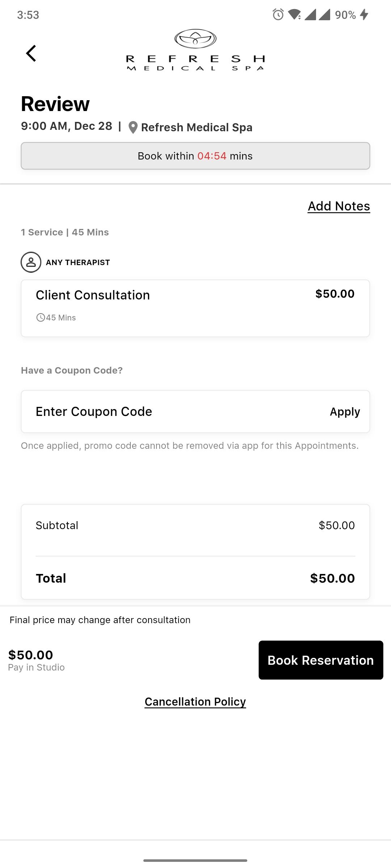Image resolution: width=391 pixels, height=868 pixels.
Task: Tap the Subtotal row
Action: pos(195,526)
